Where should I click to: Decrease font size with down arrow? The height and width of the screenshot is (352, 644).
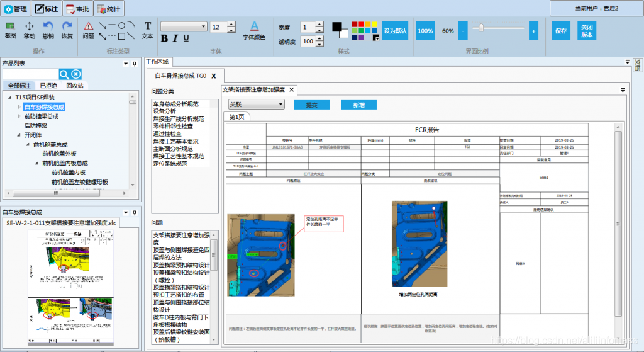tap(231, 30)
